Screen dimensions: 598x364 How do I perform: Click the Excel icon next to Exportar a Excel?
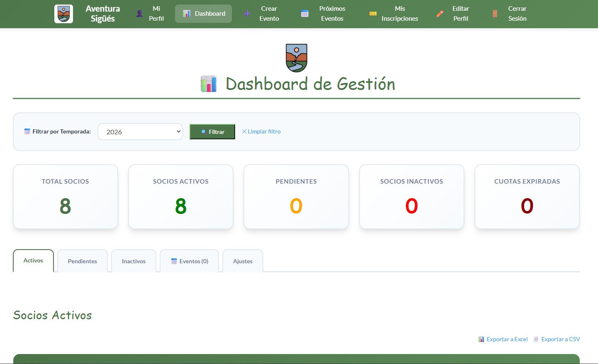pyautogui.click(x=481, y=339)
